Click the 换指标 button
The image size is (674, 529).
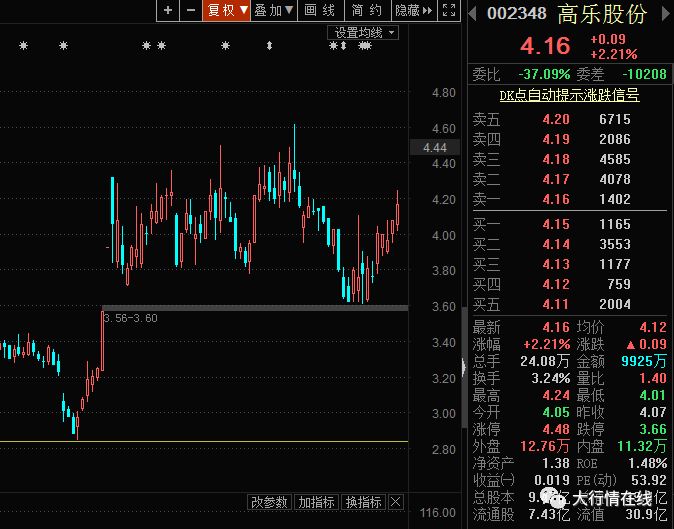click(x=363, y=502)
